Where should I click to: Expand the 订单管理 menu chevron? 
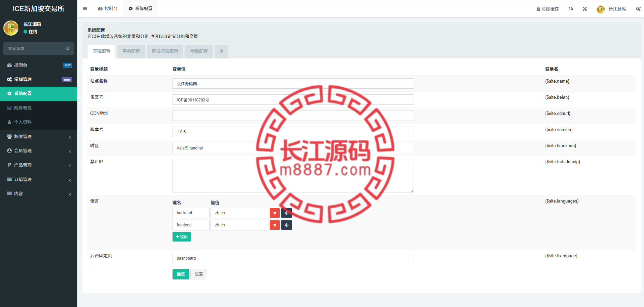[70, 180]
